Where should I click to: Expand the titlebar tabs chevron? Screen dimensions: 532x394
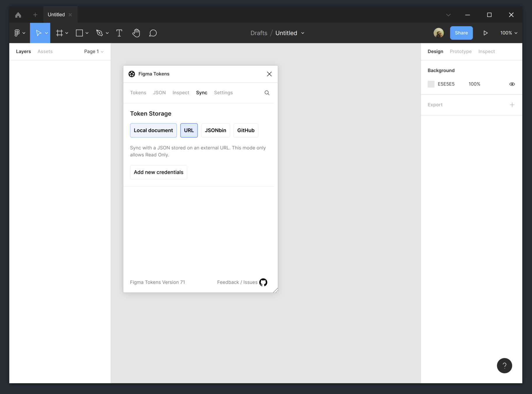[448, 15]
